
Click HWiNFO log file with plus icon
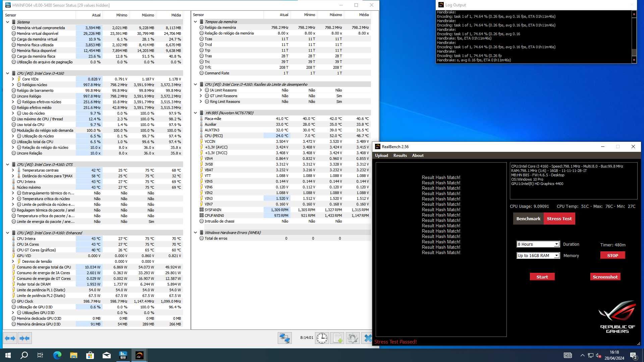tap(337, 338)
